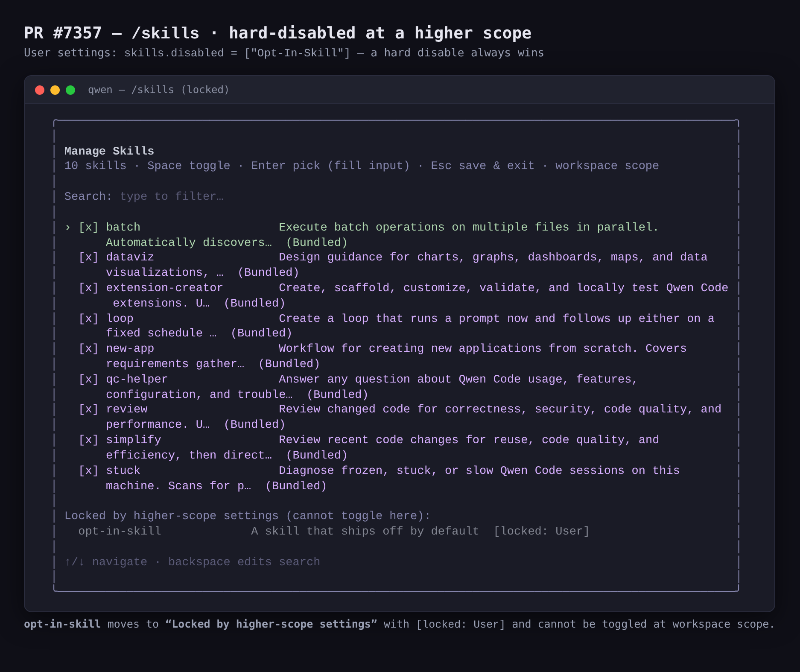Focus the Search filter input
This screenshot has height=672, width=800.
coord(172,196)
